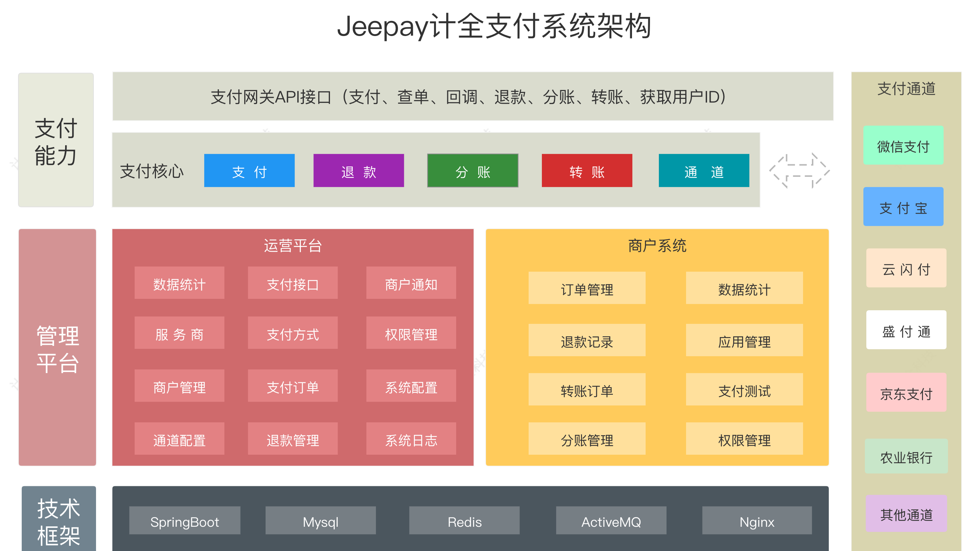Image resolution: width=980 pixels, height=551 pixels.
Task: Select the 转账订单 box
Action: [587, 389]
